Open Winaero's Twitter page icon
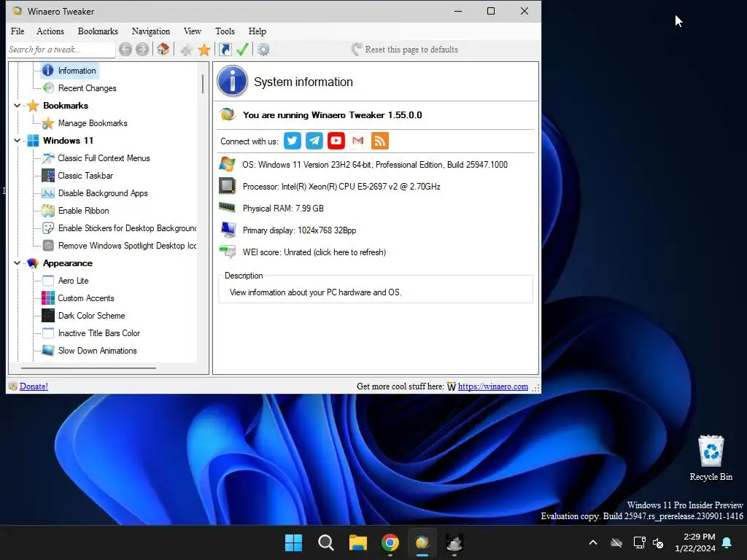747x560 pixels. coord(293,141)
